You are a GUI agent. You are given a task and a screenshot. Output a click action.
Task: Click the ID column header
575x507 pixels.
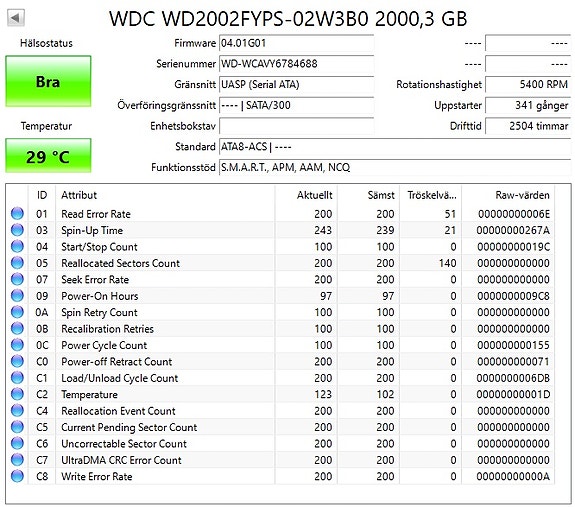coord(42,195)
